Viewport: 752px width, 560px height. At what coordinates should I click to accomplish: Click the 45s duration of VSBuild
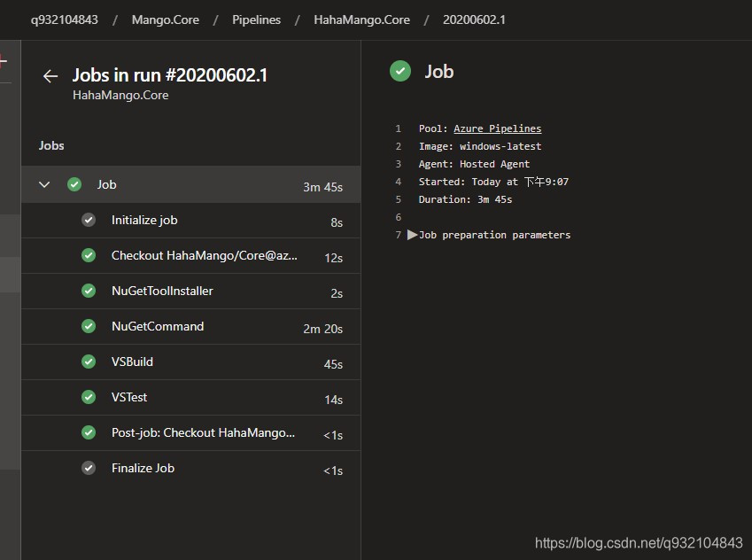click(333, 364)
